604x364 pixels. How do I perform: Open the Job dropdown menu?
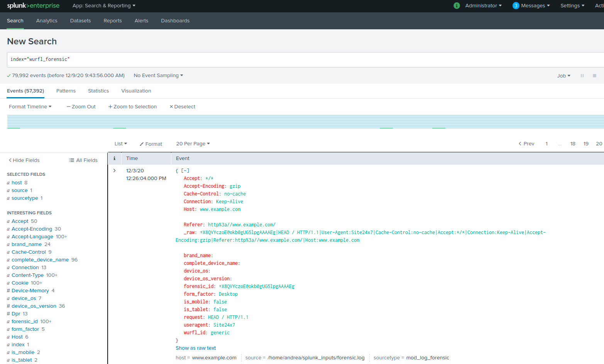coord(563,76)
